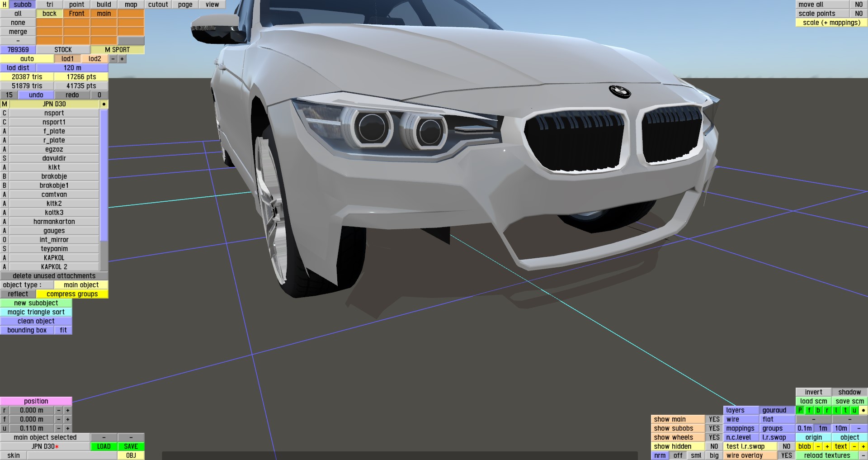Toggle scale points NO option
Viewport: 868px width, 460px height.
[x=859, y=14]
